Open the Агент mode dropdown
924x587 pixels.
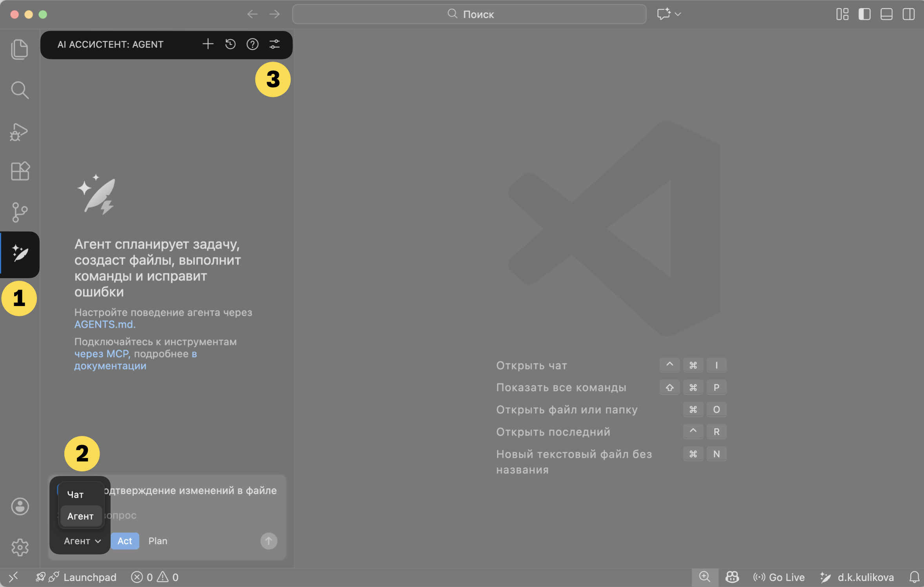[82, 541]
